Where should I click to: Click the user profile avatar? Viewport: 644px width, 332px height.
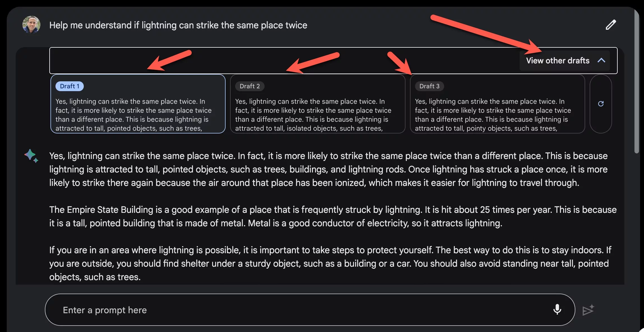click(31, 25)
